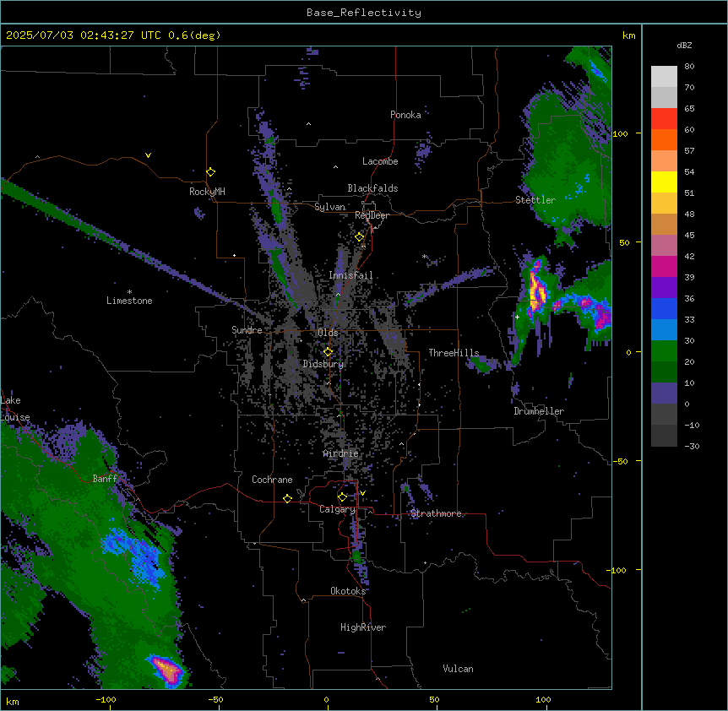The width and height of the screenshot is (728, 711).
Task: Pick the green swatch between 30 and 20
Action: click(664, 351)
